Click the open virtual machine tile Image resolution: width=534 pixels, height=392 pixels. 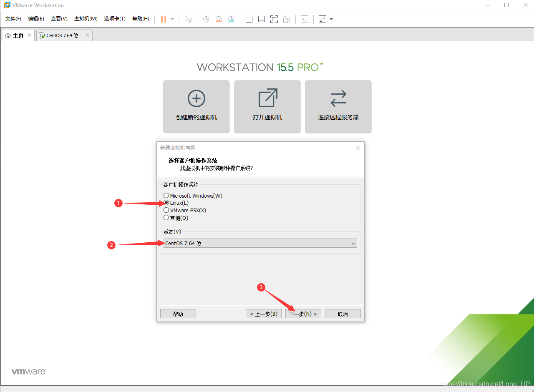[267, 107]
